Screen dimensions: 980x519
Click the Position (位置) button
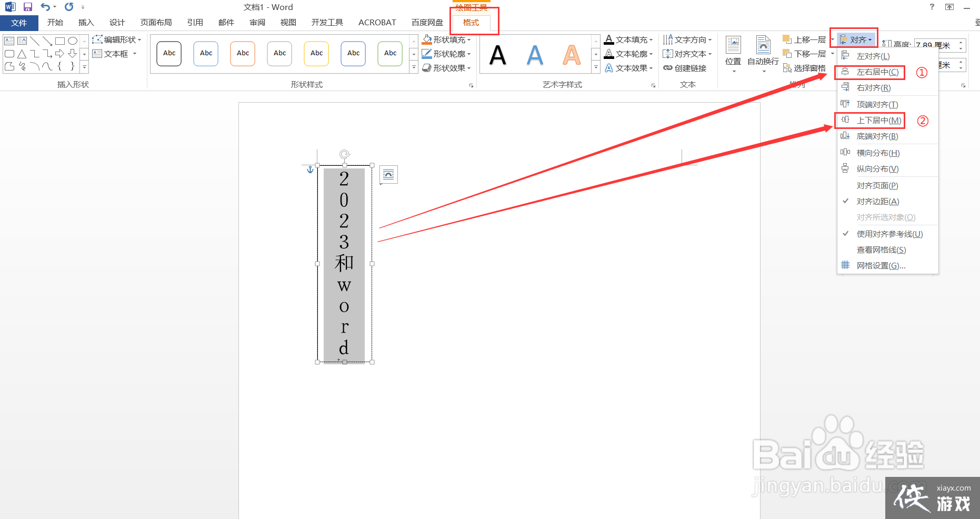point(733,55)
